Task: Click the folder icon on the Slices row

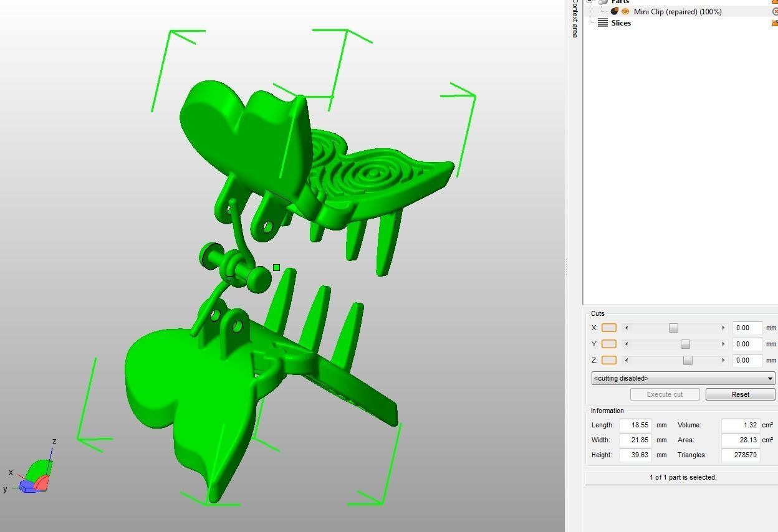Action: coord(775,23)
